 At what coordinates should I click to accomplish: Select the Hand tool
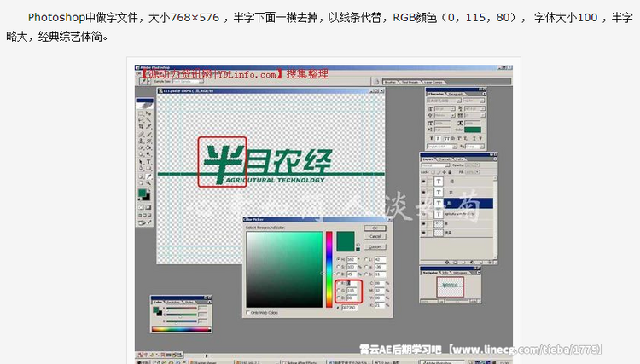(141, 182)
